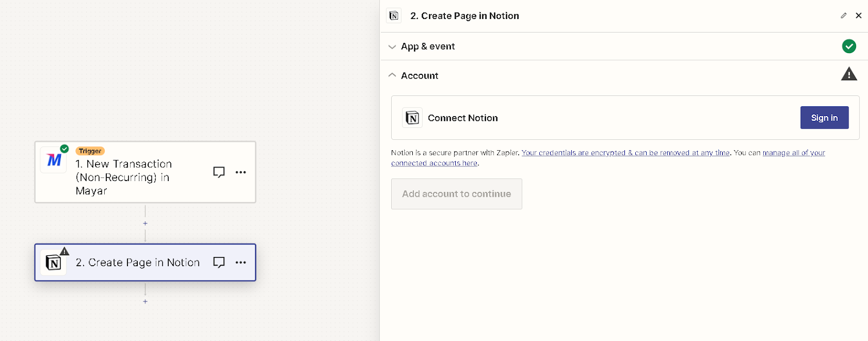The height and width of the screenshot is (341, 868).
Task: Add a step between trigger and Notion action
Action: (x=145, y=223)
